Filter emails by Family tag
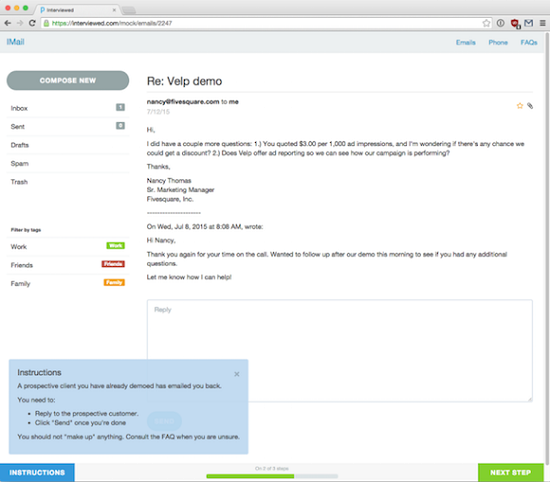550x482 pixels. click(x=68, y=283)
